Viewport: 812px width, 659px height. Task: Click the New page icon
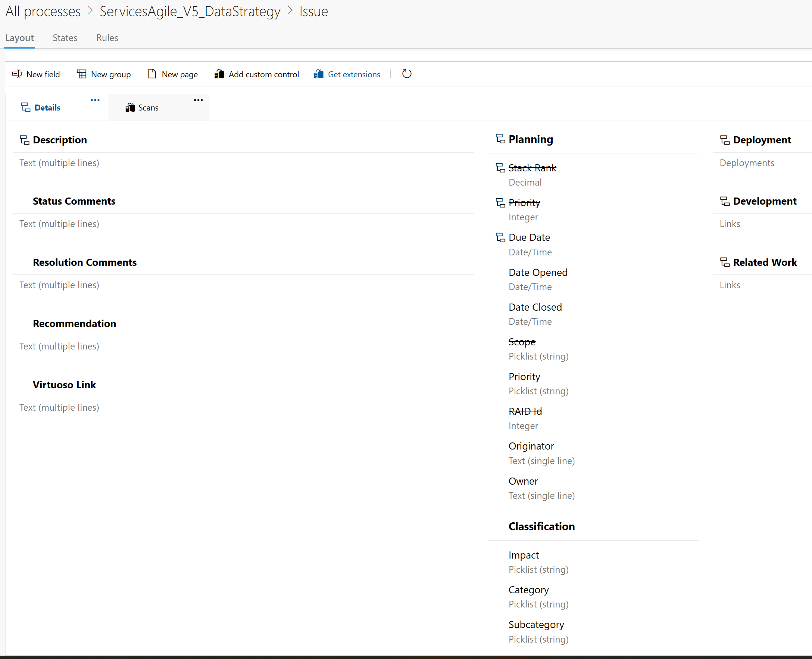tap(152, 74)
